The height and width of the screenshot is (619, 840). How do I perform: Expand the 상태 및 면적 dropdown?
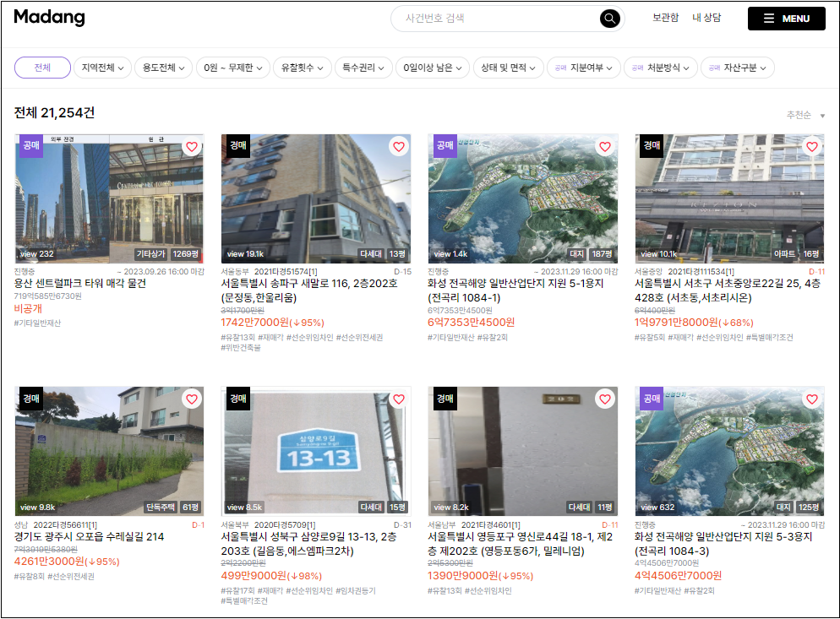pyautogui.click(x=509, y=68)
